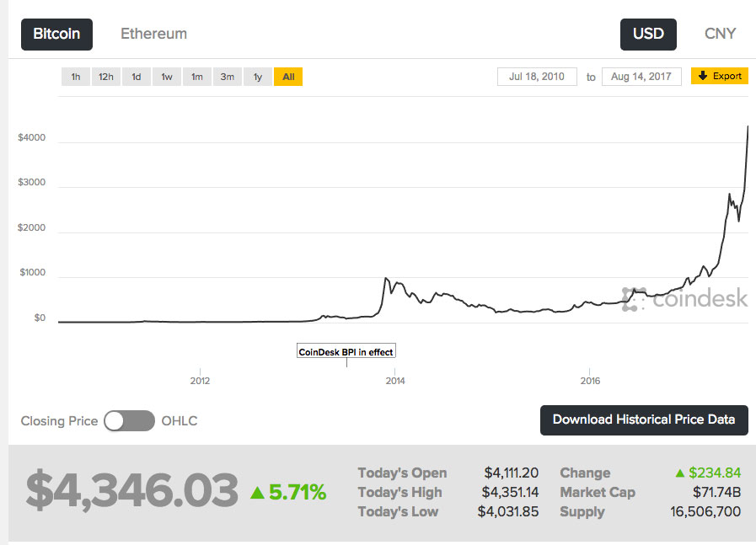This screenshot has width=756, height=545.
Task: Select the 1y time range
Action: 257,76
